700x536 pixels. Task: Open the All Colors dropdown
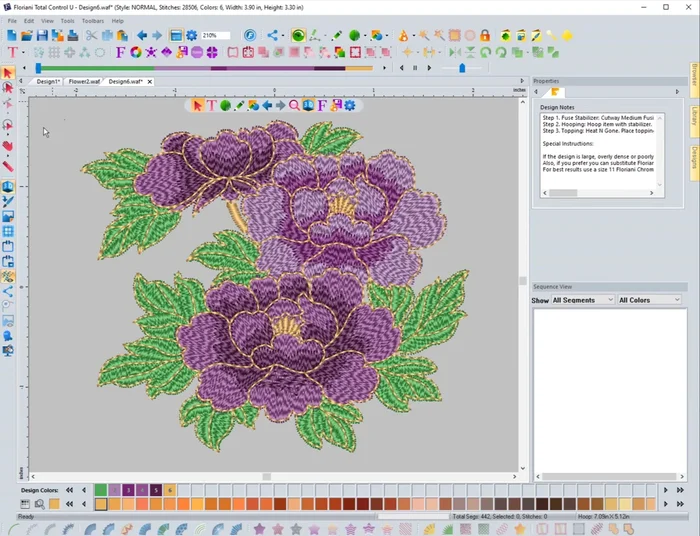(x=649, y=300)
